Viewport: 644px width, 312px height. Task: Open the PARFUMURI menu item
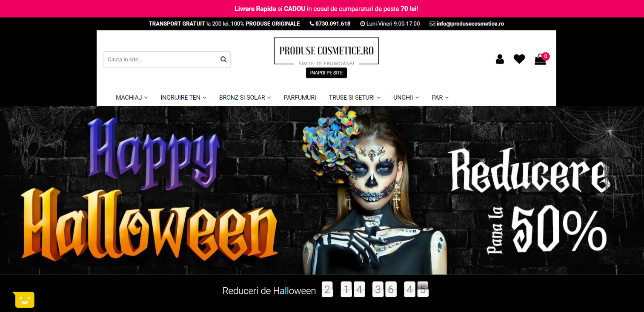(300, 98)
